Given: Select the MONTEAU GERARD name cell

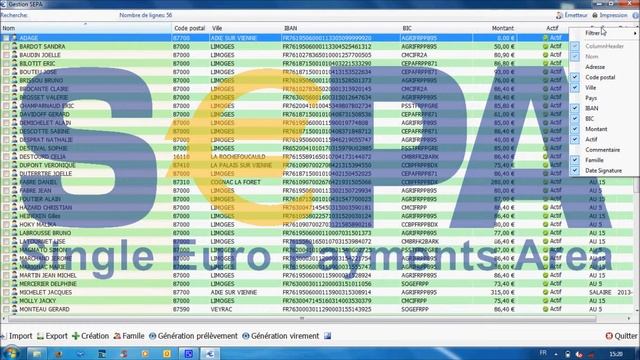Looking at the screenshot, I should 44,309.
